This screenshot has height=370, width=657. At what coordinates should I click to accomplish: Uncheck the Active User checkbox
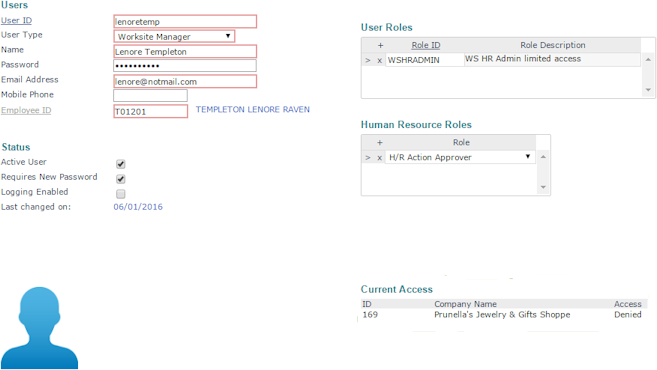pos(121,164)
